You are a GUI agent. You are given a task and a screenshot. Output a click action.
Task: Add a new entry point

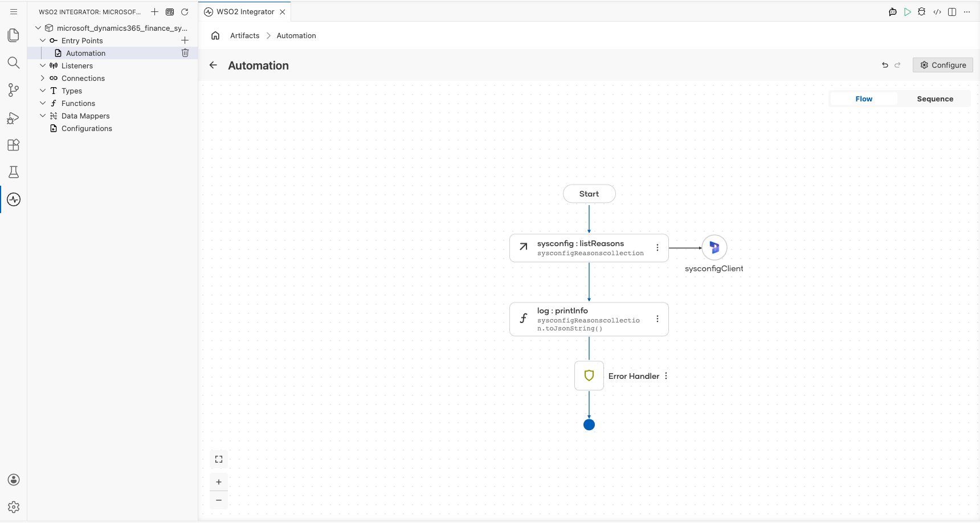tap(185, 40)
